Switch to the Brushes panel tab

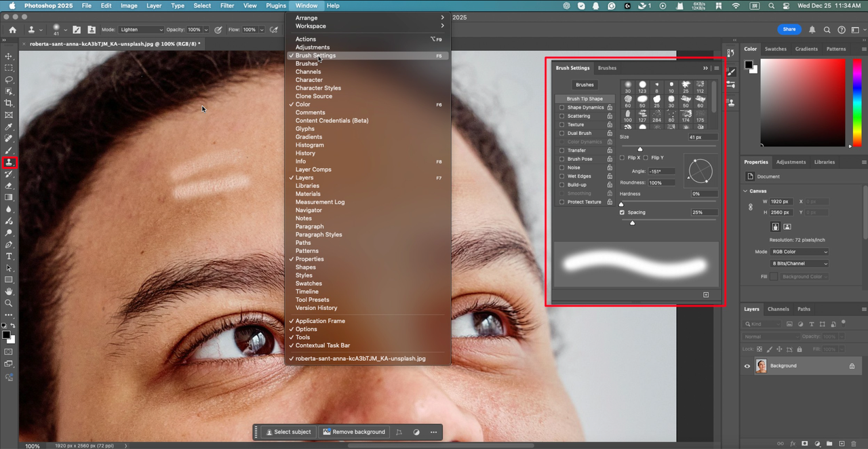(607, 68)
